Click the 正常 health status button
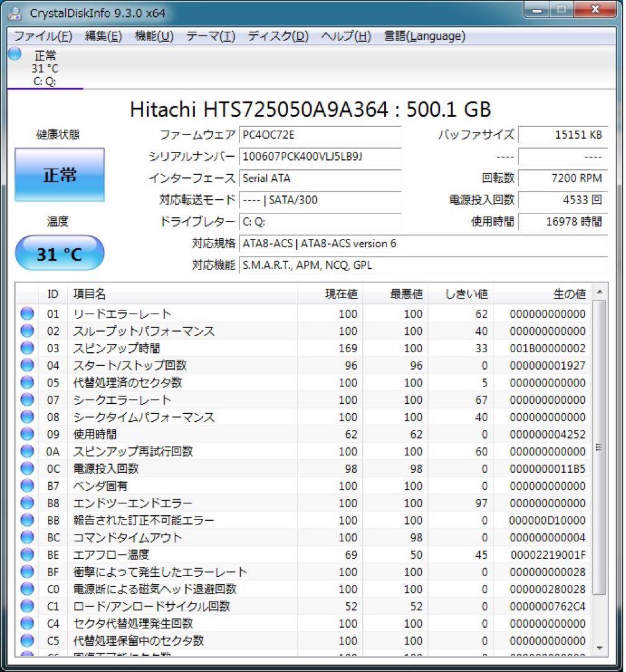626x672 pixels. pos(59,175)
